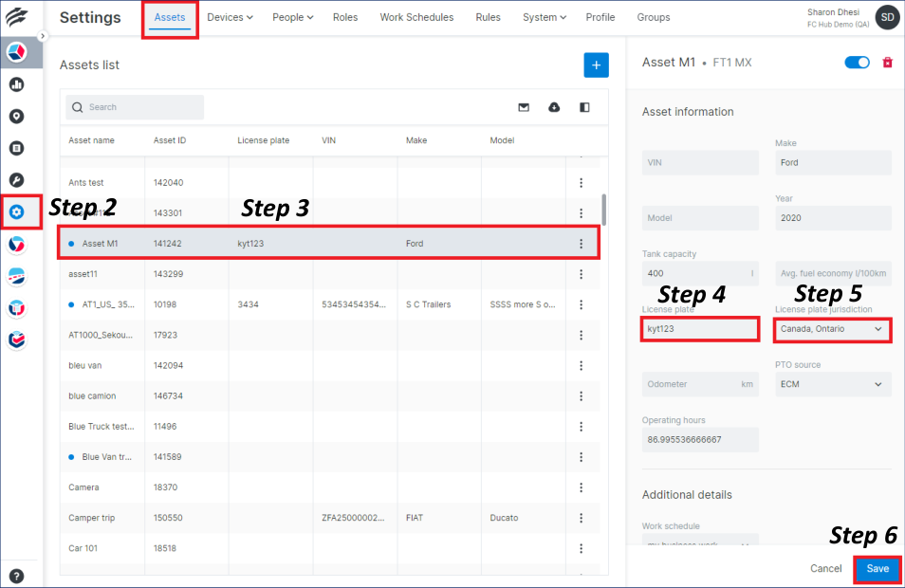
Task: Disable the blue toggle next to Asset M1
Action: [857, 62]
